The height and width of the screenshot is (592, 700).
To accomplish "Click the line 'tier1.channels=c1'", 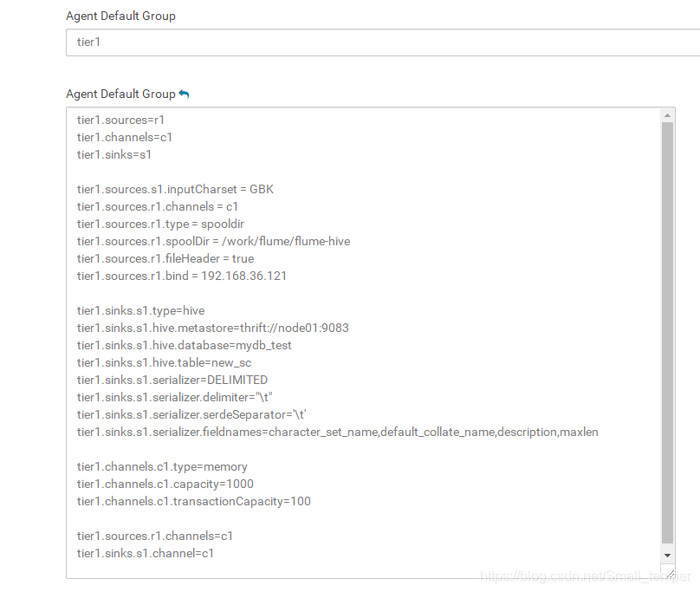I will pyautogui.click(x=125, y=138).
